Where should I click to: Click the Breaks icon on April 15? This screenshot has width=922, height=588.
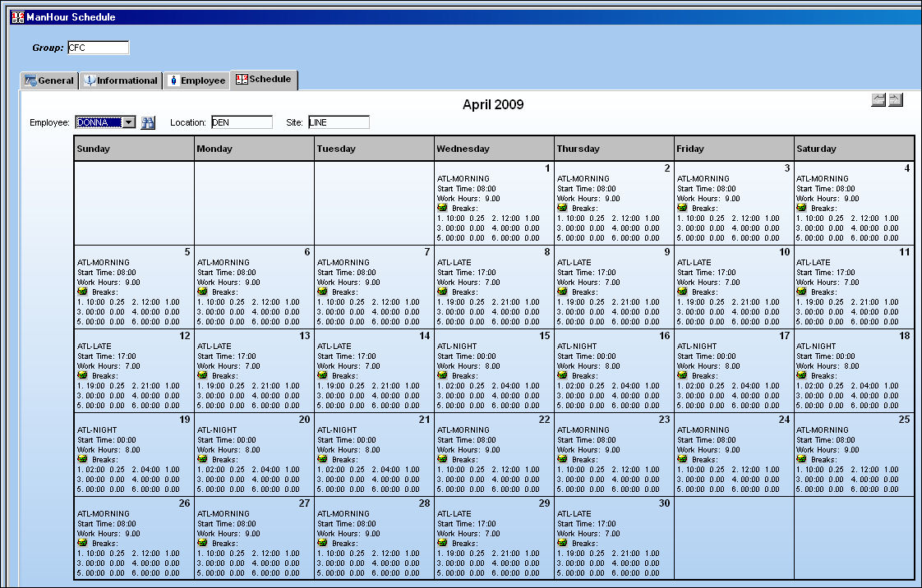(x=442, y=375)
